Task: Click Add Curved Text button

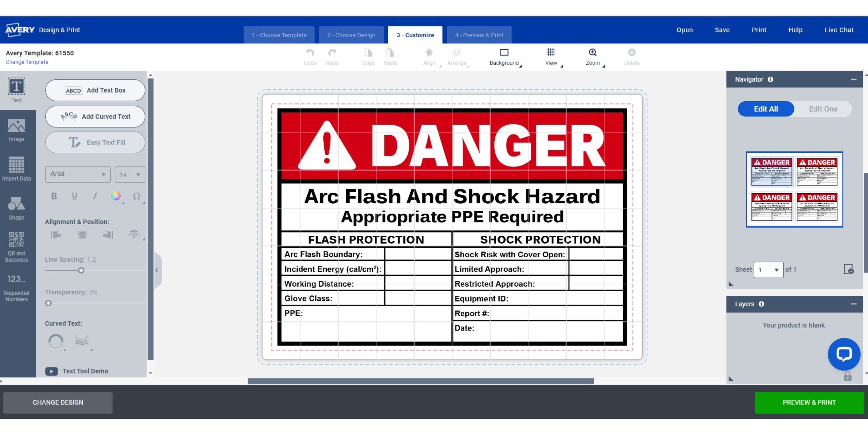Action: pos(95,116)
